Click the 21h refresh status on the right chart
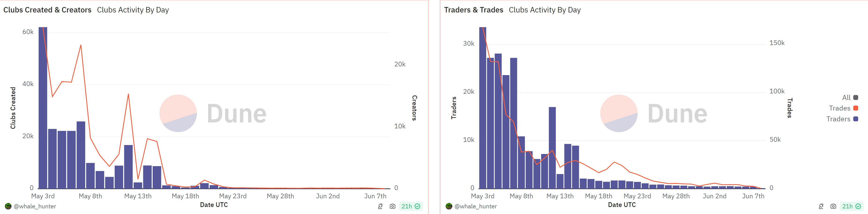 click(847, 206)
